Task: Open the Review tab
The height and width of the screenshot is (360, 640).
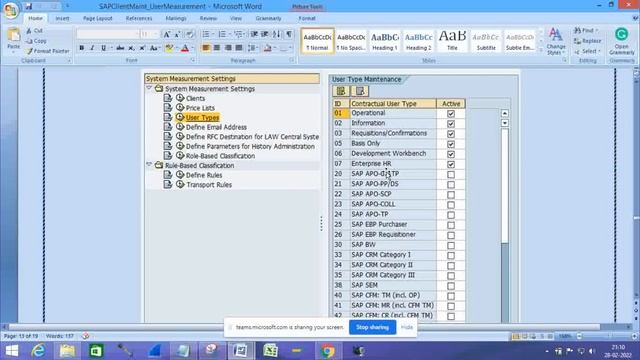Action: click(208, 18)
